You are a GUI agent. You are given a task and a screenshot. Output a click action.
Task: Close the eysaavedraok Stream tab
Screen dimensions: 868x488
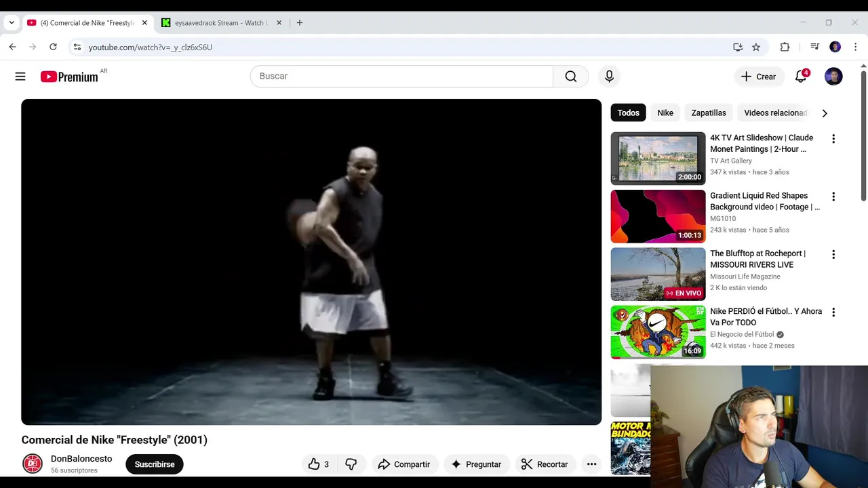[x=279, y=22]
